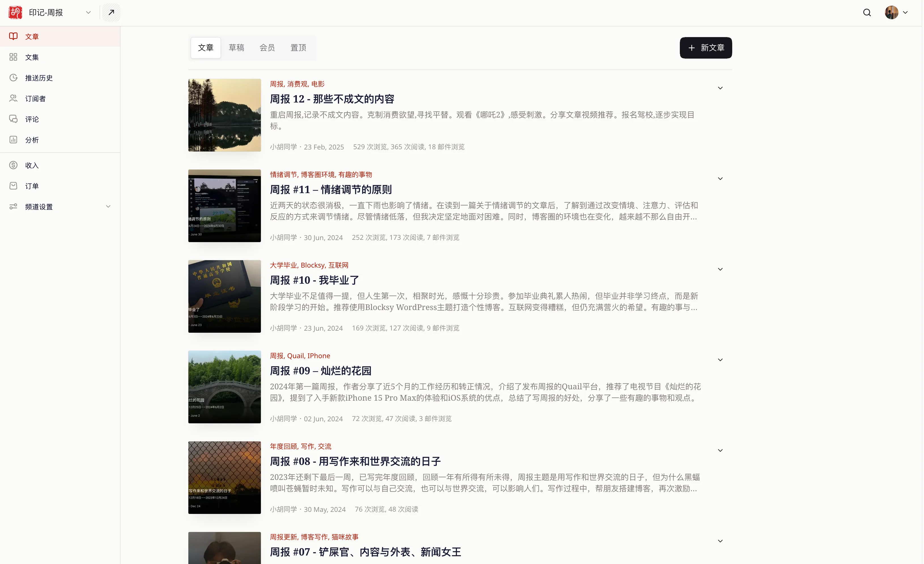
Task: Click the fence sunset thumbnail of 周报 #08
Action: [224, 477]
